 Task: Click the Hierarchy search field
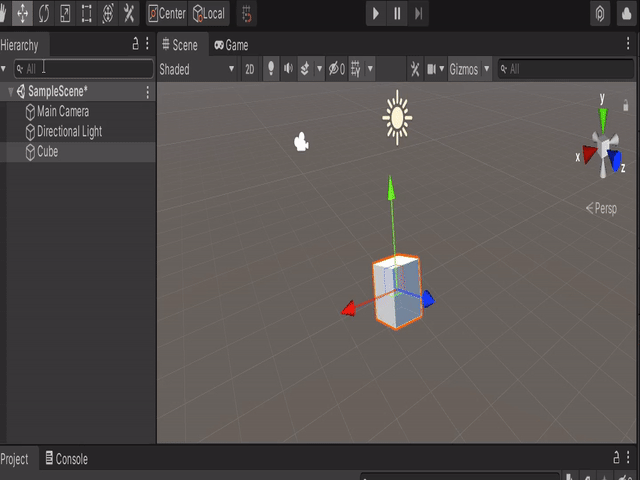[x=84, y=69]
